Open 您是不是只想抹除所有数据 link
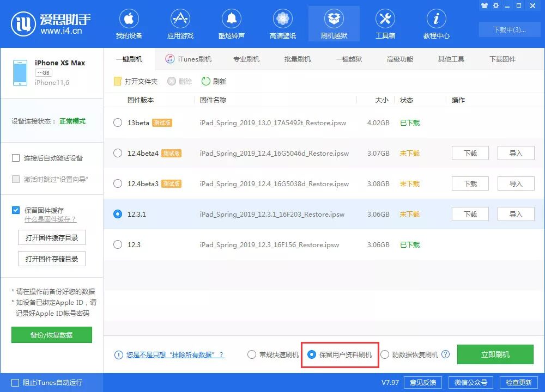The width and height of the screenshot is (545, 392). (175, 355)
